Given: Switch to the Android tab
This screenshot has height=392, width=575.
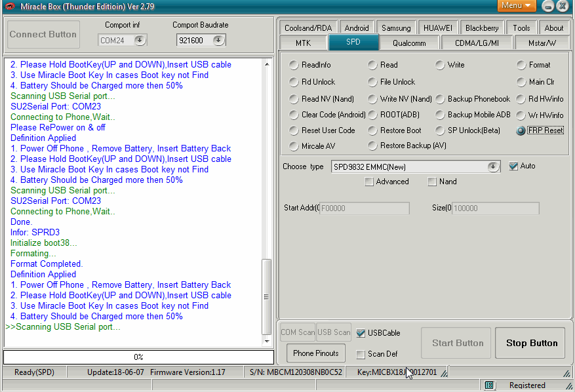Looking at the screenshot, I should 357,28.
